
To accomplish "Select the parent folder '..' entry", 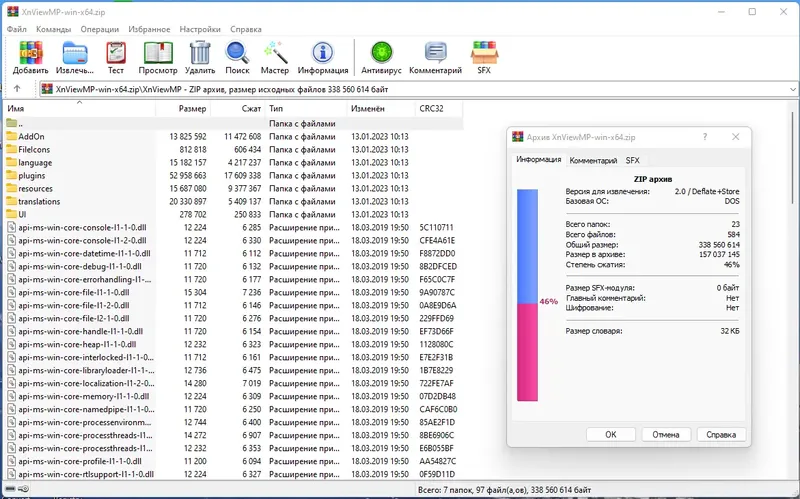I will 234,123.
